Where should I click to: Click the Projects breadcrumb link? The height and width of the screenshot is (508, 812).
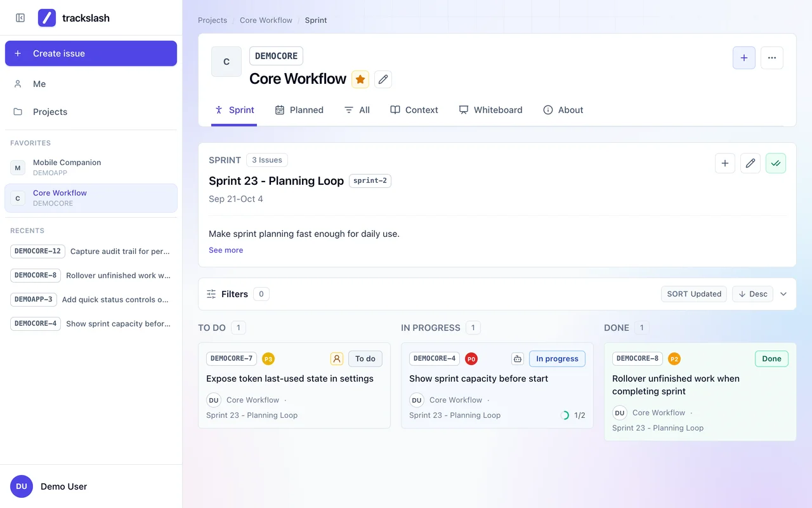click(x=213, y=20)
